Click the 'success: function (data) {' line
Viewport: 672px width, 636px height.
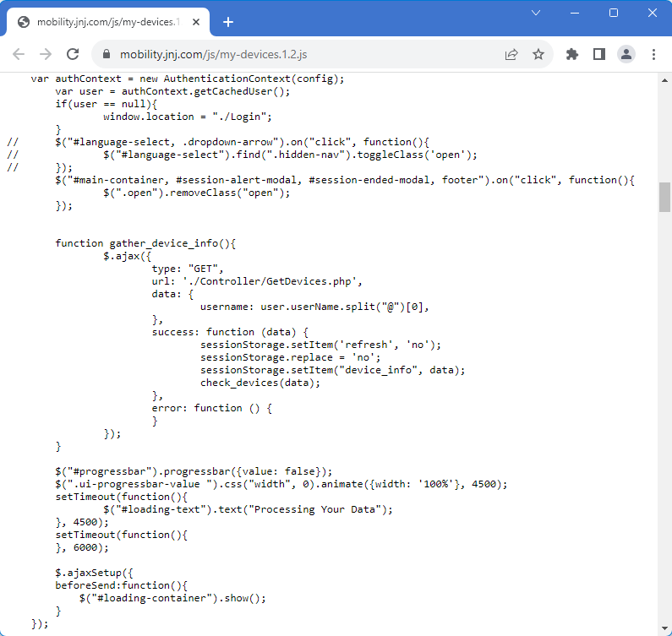click(x=230, y=332)
